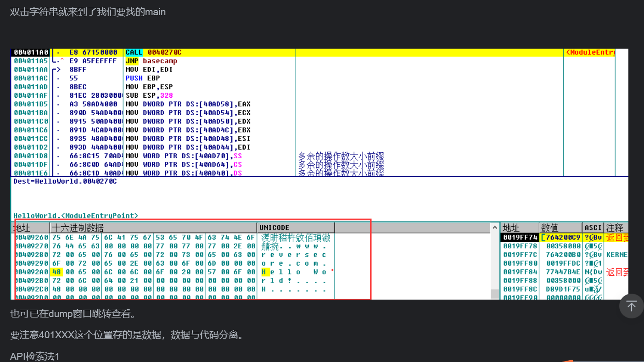Click the dump pane scrollbar thumb
644x362 pixels.
click(x=495, y=294)
